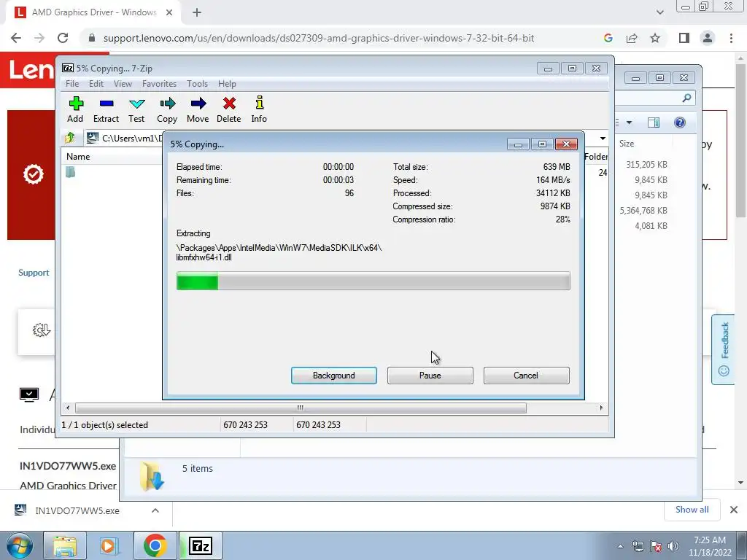Click the Lenovo logo
Image resolution: width=747 pixels, height=560 pixels.
pyautogui.click(x=31, y=70)
